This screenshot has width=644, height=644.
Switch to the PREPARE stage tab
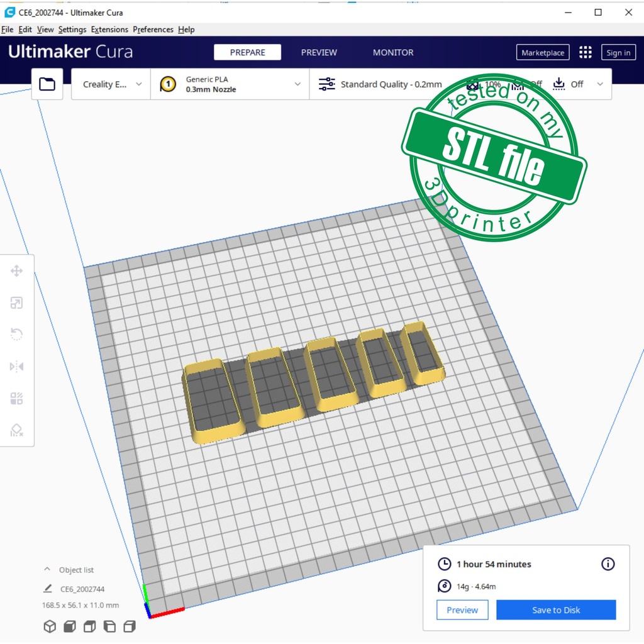pyautogui.click(x=247, y=52)
